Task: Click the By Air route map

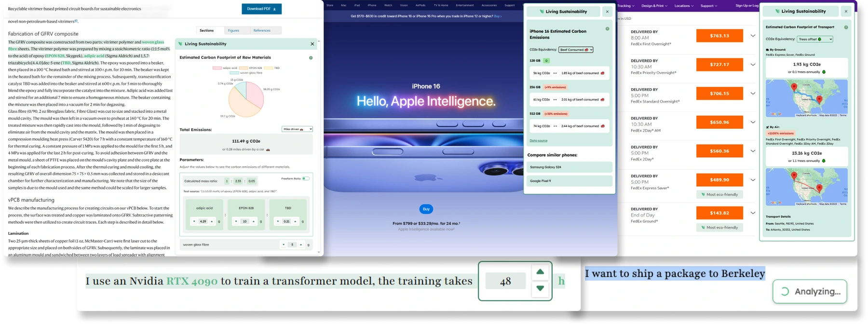Action: [x=806, y=187]
